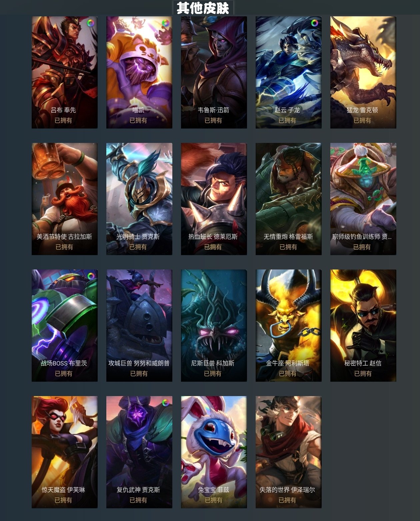Open the 美酒节特使 古拉加斯 skin
This screenshot has height=521, width=420.
(65, 199)
